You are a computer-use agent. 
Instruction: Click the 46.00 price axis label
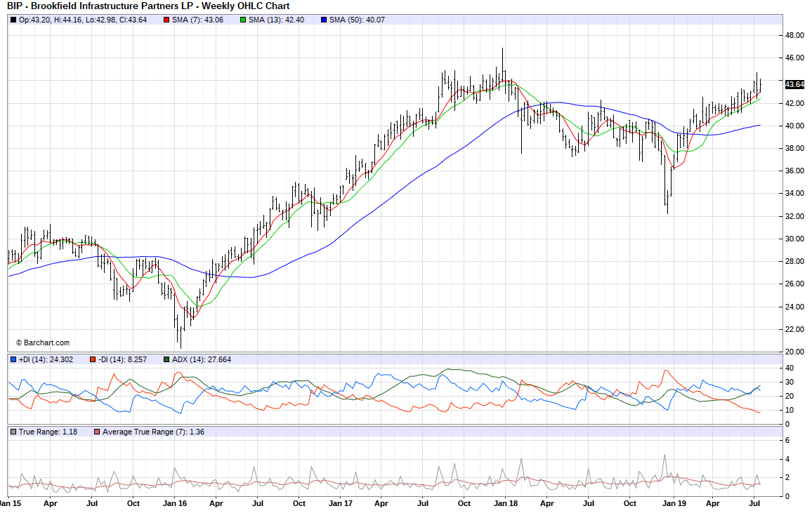(795, 58)
